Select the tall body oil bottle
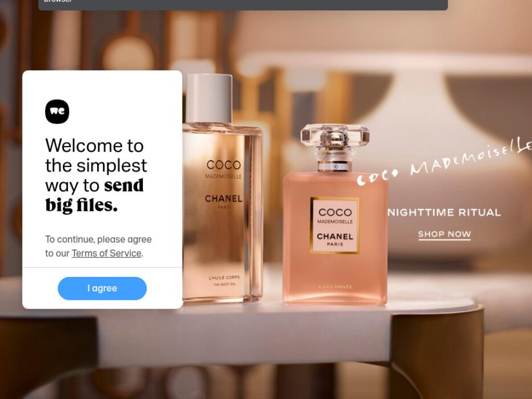The width and height of the screenshot is (532, 399). click(222, 188)
